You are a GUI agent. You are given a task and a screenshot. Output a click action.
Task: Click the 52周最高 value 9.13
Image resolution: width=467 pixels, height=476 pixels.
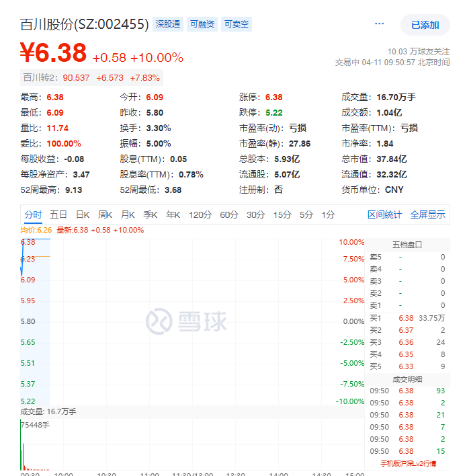coord(73,190)
